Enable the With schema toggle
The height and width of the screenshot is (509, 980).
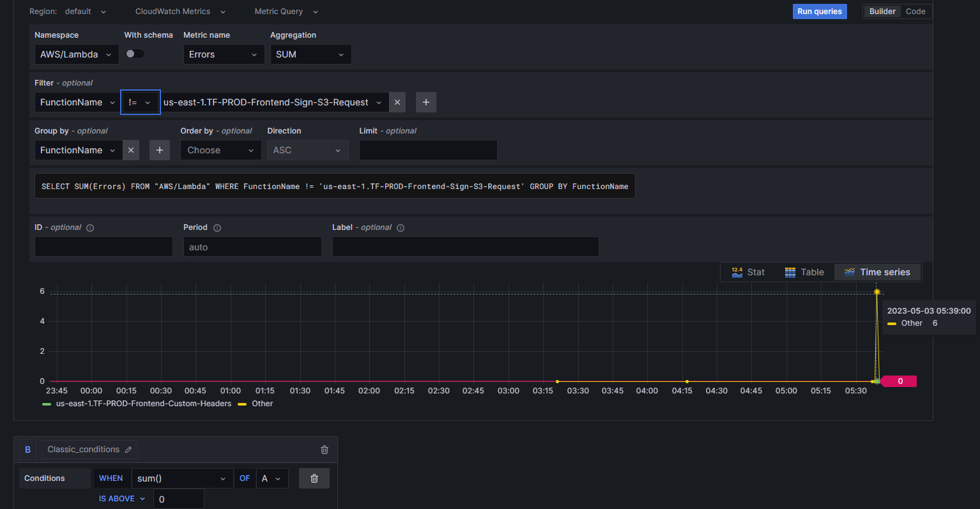134,54
